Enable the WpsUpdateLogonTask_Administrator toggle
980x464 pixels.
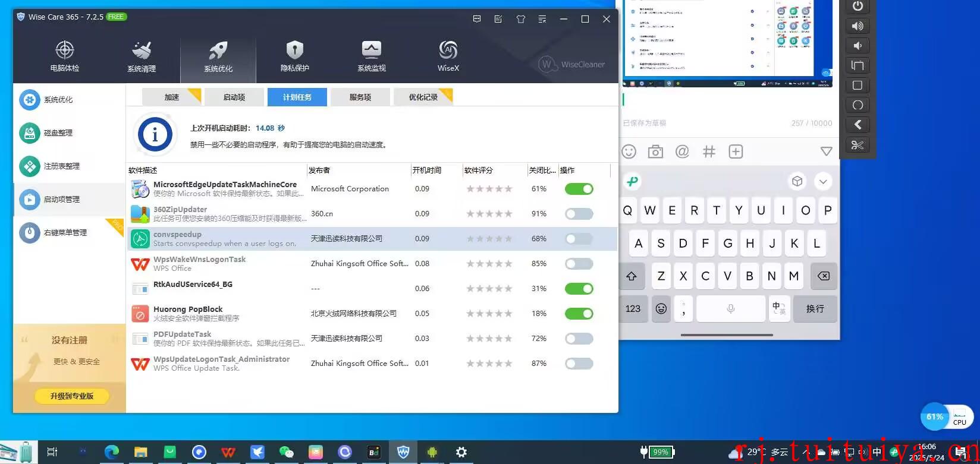click(x=579, y=364)
